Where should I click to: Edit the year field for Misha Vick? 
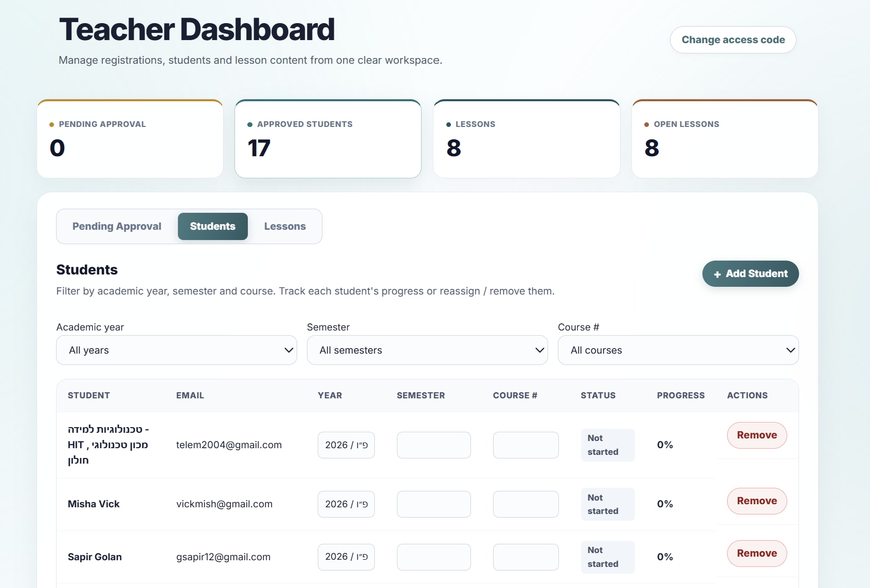pyautogui.click(x=346, y=504)
